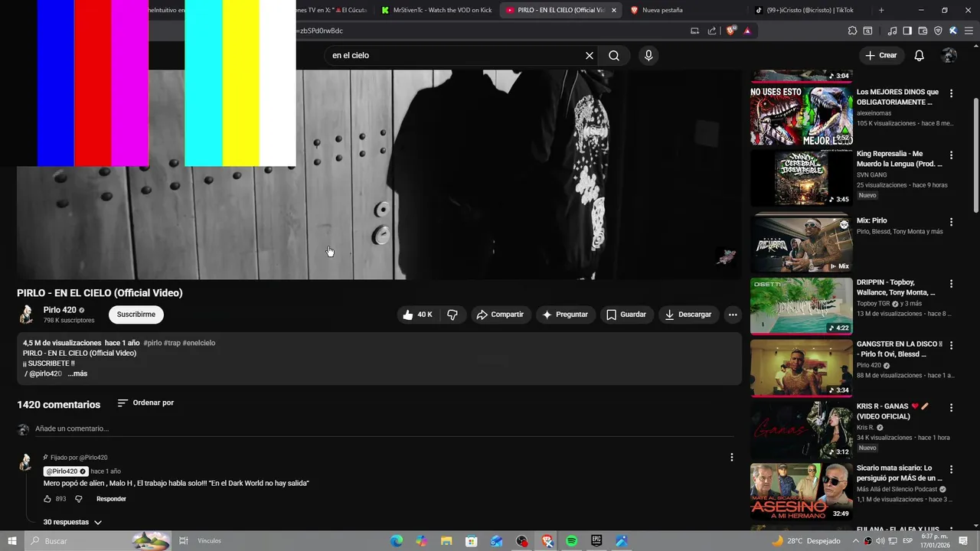980x551 pixels.
Task: Subscribe to Pirlo 420 with Suscribirme
Action: (136, 315)
